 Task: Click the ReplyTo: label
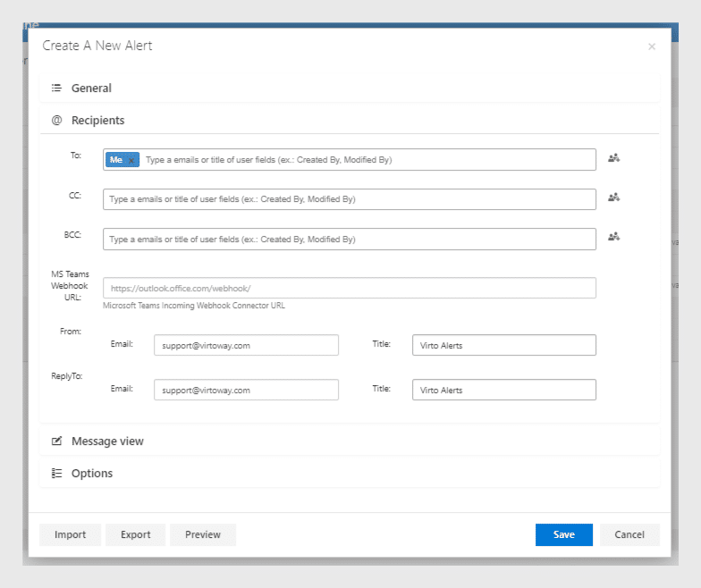66,375
